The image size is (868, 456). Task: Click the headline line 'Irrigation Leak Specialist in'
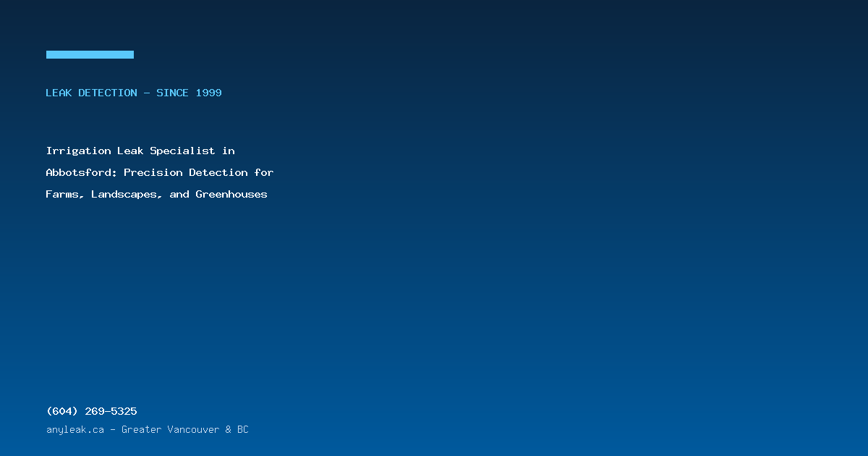140,151
